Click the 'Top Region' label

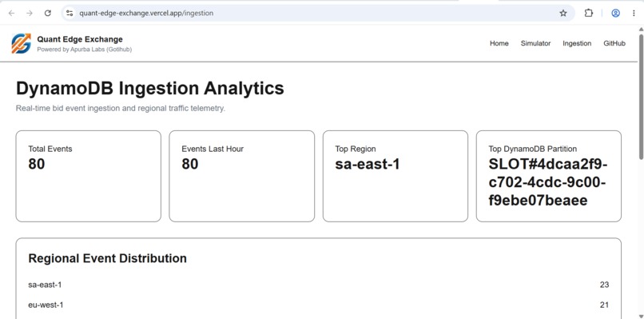click(x=356, y=149)
